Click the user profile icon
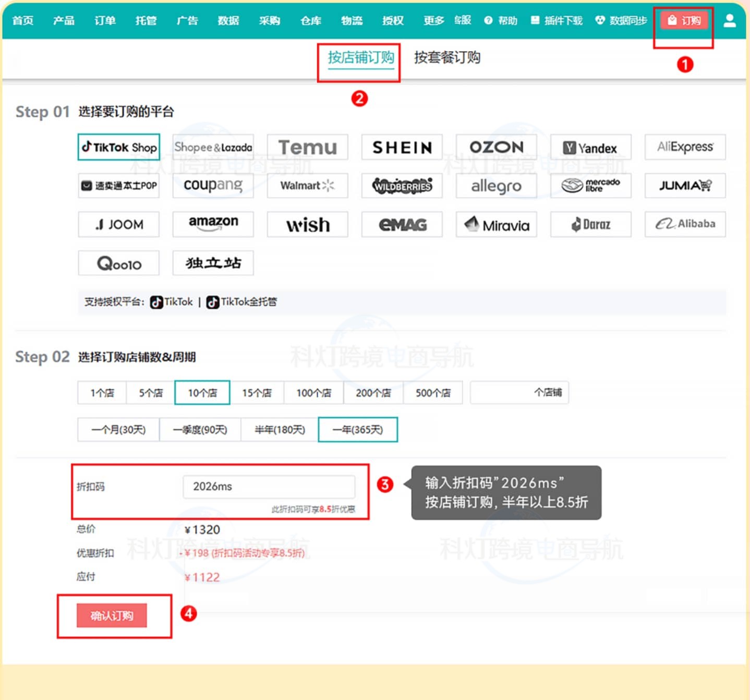 click(730, 20)
